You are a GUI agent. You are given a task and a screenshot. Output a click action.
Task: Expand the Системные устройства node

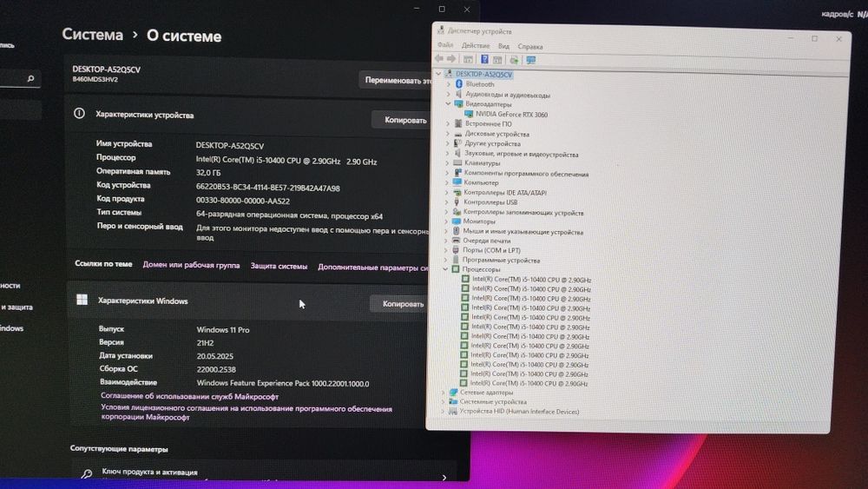444,401
